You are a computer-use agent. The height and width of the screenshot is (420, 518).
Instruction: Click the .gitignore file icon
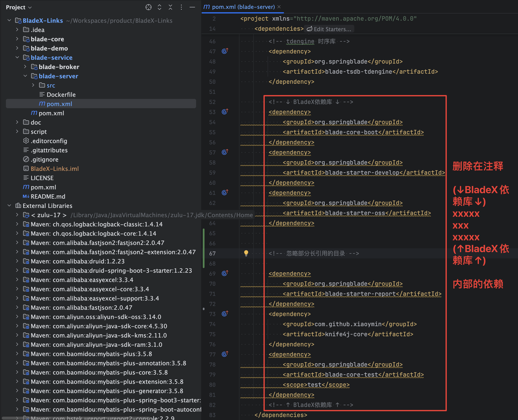(26, 159)
